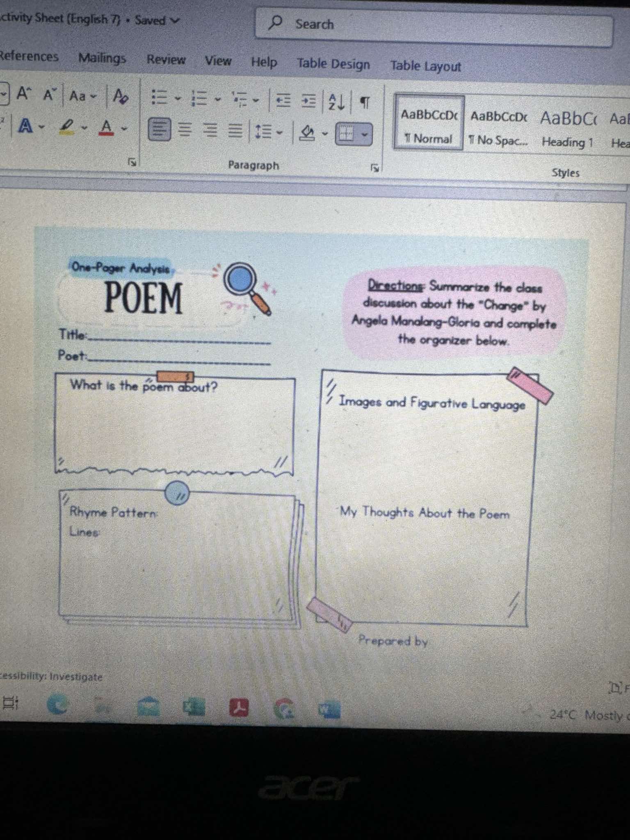Toggle align right
This screenshot has width=630, height=840.
210,131
